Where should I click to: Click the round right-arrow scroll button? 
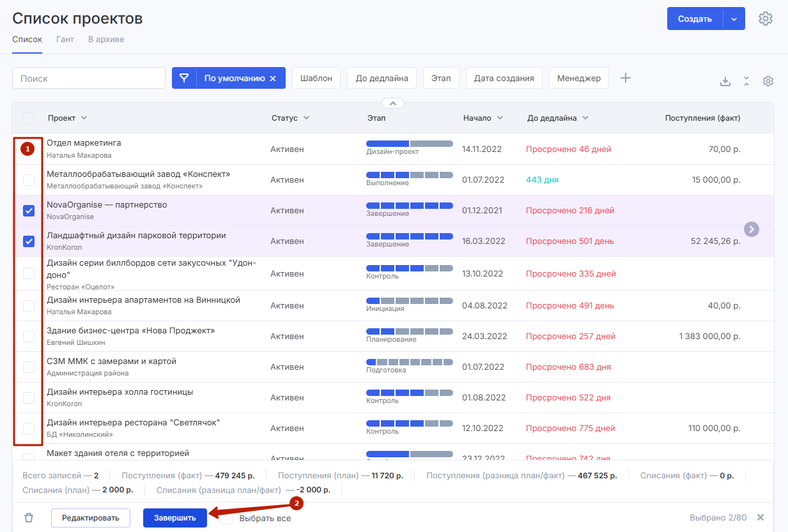752,229
